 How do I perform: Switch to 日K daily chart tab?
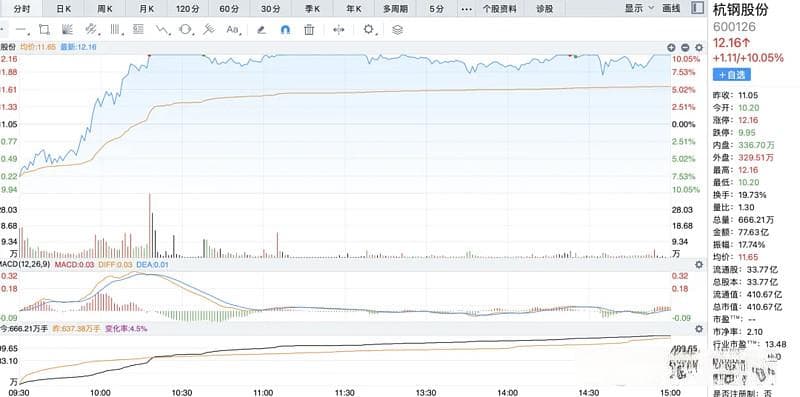pyautogui.click(x=63, y=9)
